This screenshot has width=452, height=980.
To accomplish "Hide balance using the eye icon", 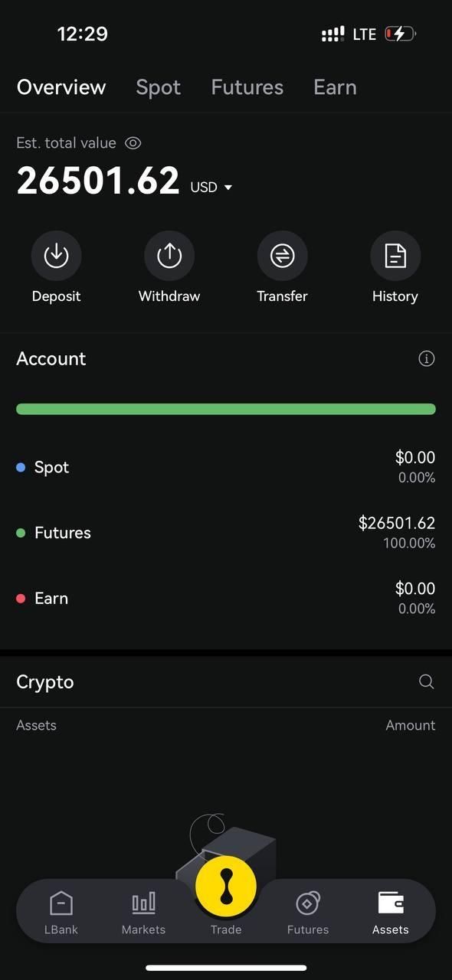I will [133, 143].
